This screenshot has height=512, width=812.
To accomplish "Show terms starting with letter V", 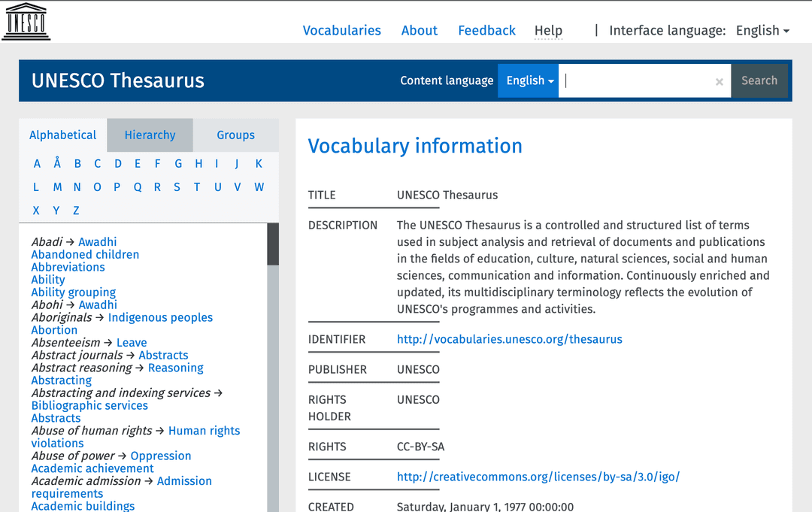I will [237, 187].
